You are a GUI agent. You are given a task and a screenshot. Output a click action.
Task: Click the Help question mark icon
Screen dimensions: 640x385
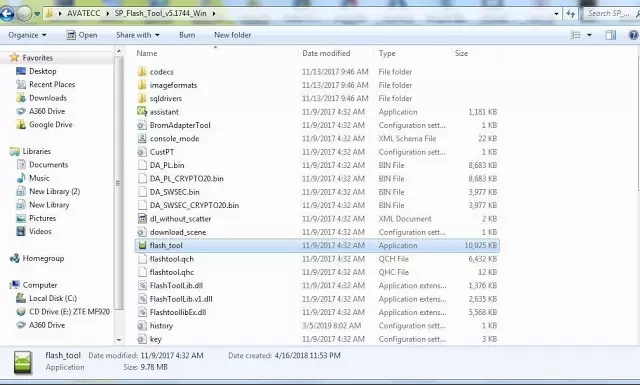pos(633,35)
